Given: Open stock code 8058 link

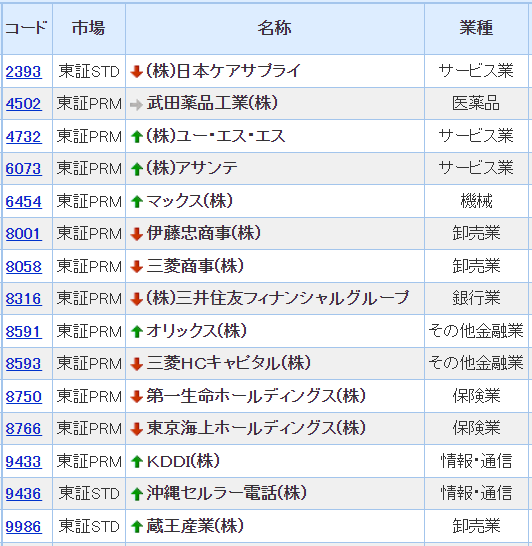Looking at the screenshot, I should (x=24, y=267).
